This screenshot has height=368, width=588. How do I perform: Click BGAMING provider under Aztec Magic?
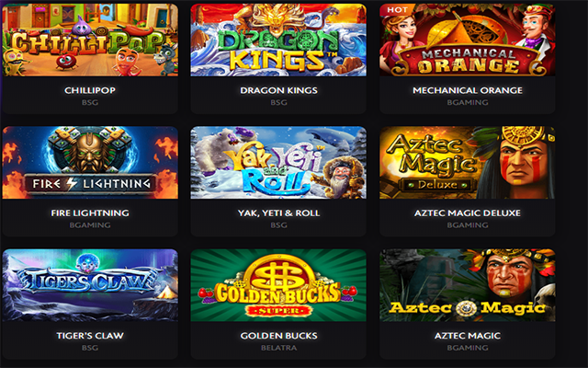(468, 348)
